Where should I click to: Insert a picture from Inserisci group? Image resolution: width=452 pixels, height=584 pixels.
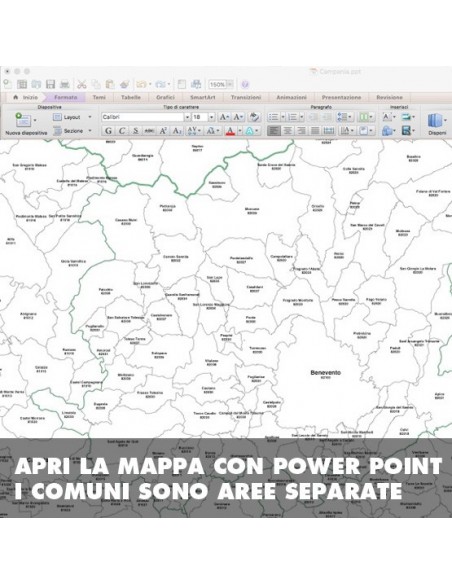coord(406,117)
